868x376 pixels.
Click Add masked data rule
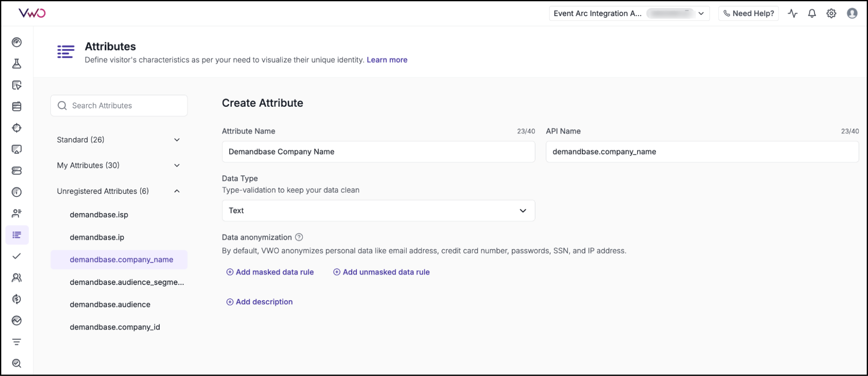(x=270, y=272)
